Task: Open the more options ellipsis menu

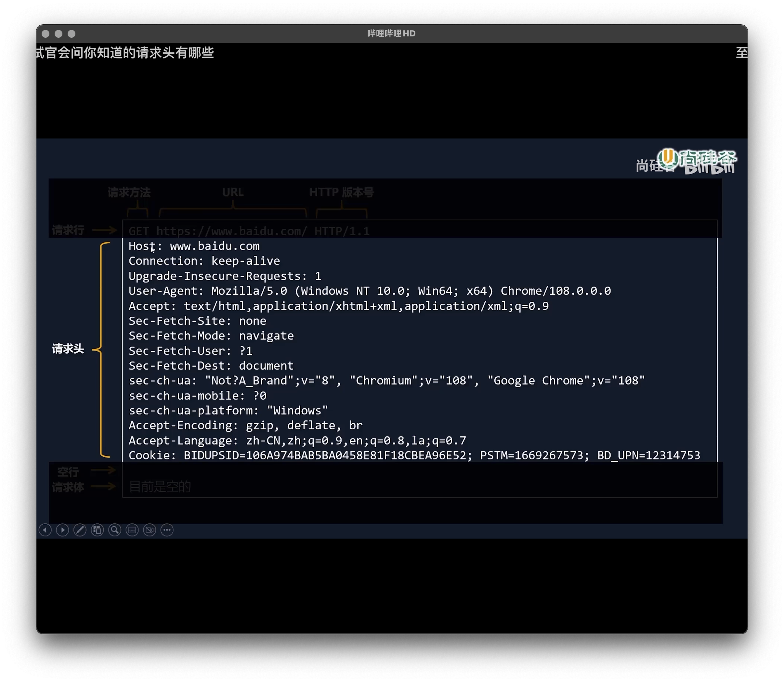Action: click(x=167, y=530)
